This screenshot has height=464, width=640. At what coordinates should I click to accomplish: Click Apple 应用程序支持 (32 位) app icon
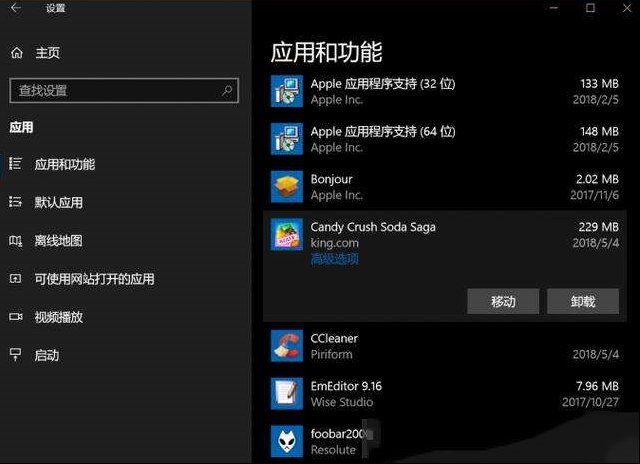click(287, 91)
